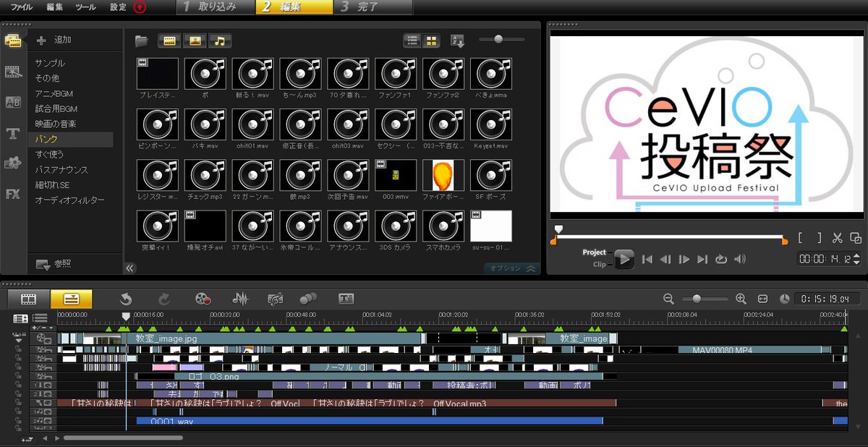Open the ツール menu
This screenshot has width=868, height=447.
85,7
